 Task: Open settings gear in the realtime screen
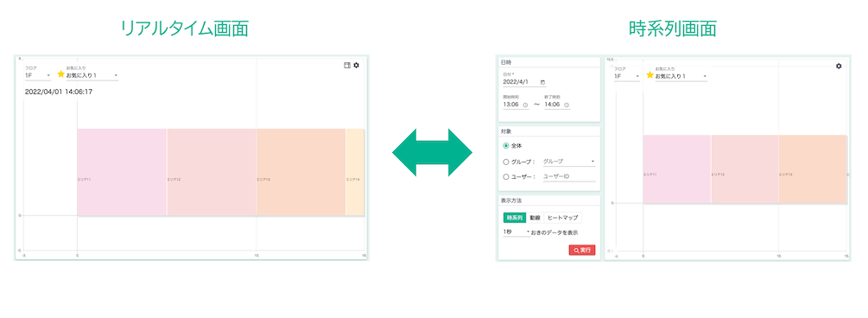pos(356,66)
